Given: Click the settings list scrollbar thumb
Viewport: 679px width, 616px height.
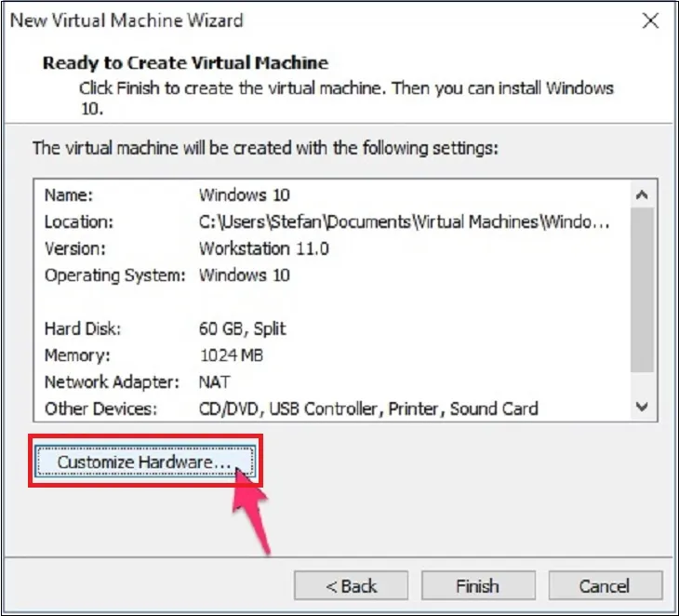Looking at the screenshot, I should point(642,289).
